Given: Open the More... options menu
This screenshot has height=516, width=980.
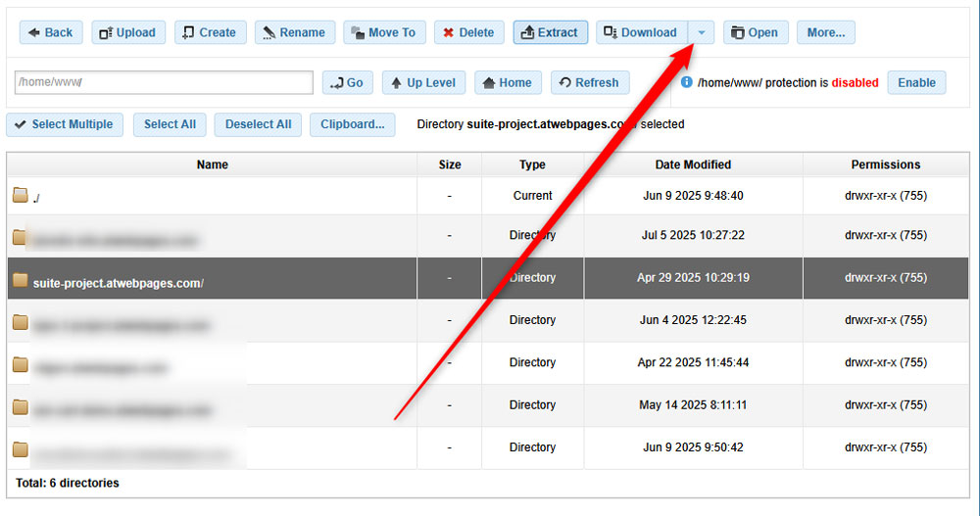Looking at the screenshot, I should click(x=825, y=32).
